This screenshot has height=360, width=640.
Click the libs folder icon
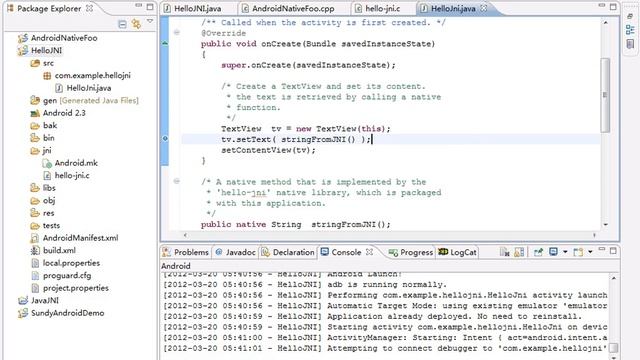(x=35, y=188)
